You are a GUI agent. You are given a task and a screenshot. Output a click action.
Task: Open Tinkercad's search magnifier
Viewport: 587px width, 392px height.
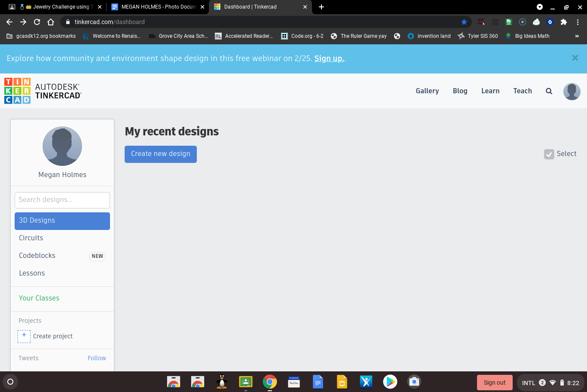[x=549, y=91]
